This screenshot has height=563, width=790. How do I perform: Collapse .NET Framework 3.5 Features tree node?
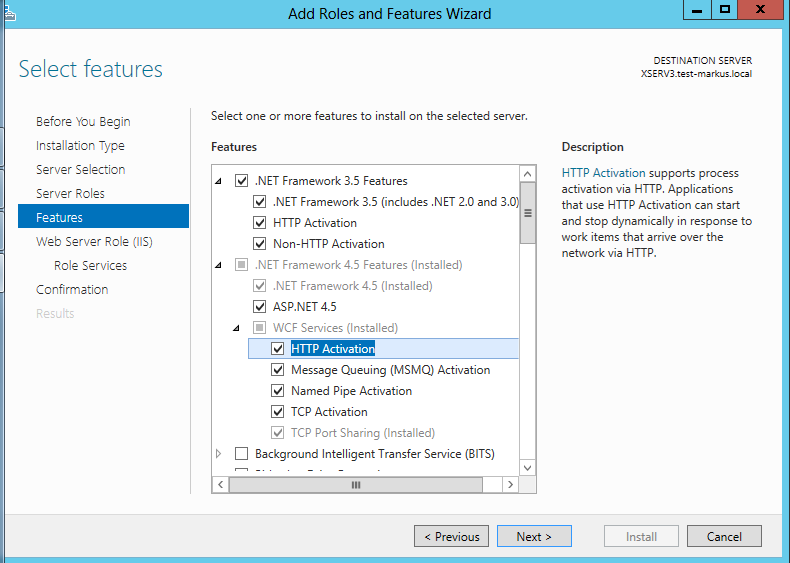pyautogui.click(x=219, y=182)
